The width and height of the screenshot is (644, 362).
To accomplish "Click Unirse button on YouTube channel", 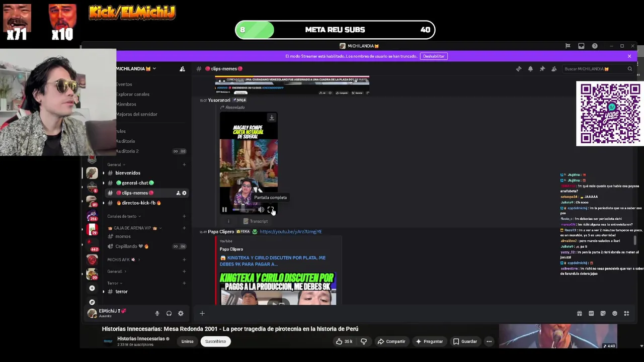I will click(x=187, y=341).
